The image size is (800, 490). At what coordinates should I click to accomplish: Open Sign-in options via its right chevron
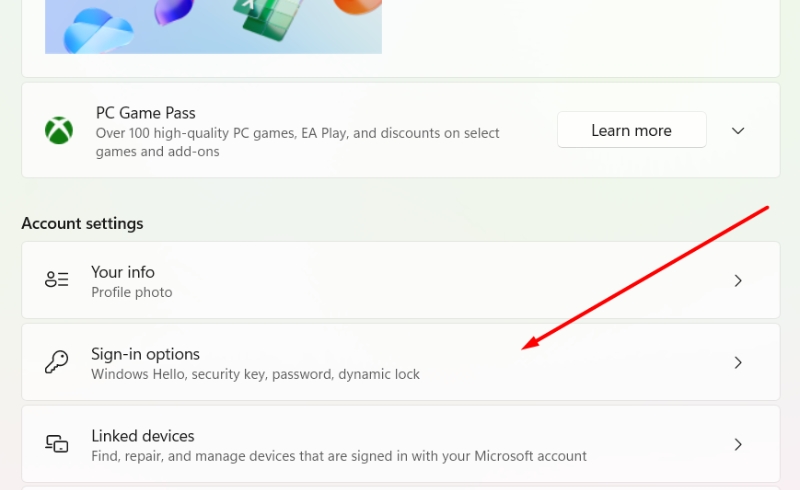pyautogui.click(x=738, y=362)
